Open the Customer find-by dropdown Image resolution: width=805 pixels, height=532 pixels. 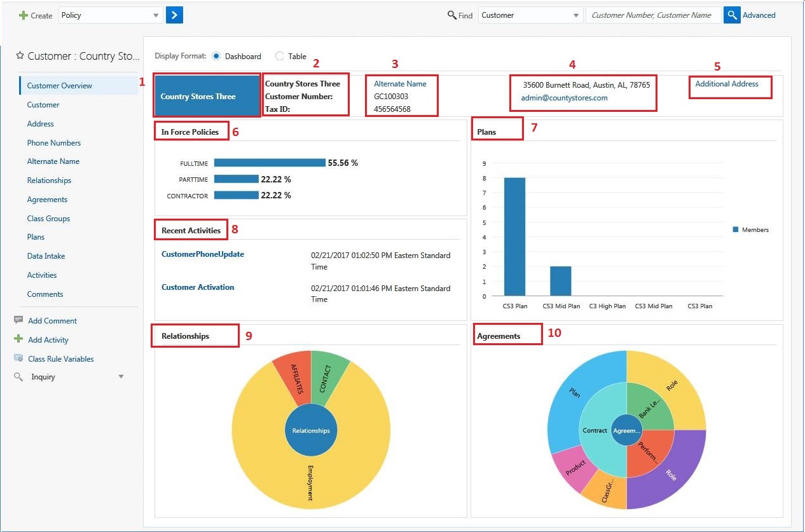(530, 14)
